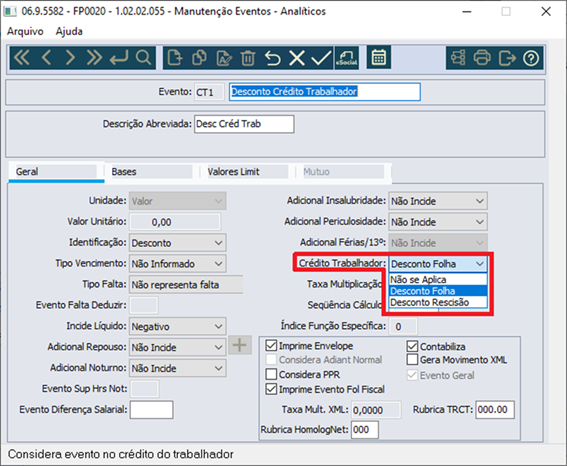This screenshot has width=567, height=466.
Task: Cancel with the X toolbar icon
Action: click(297, 57)
